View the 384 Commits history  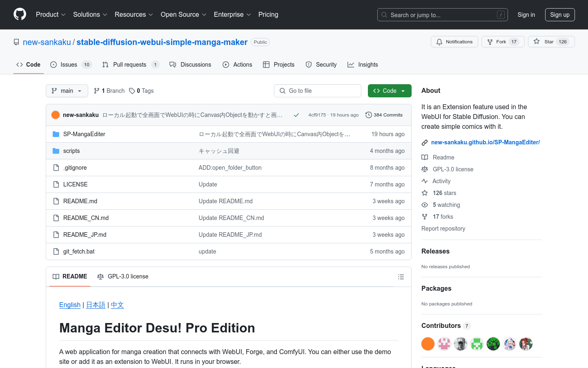(x=384, y=115)
